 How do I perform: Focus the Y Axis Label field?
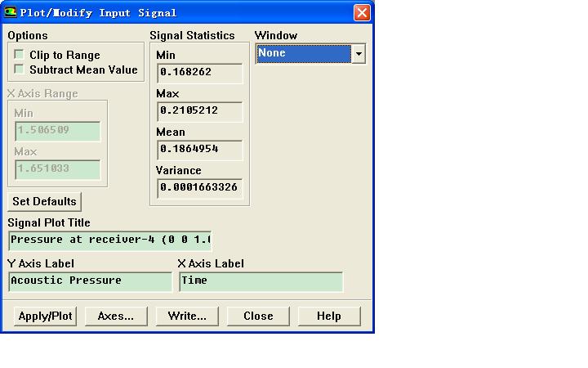91,281
